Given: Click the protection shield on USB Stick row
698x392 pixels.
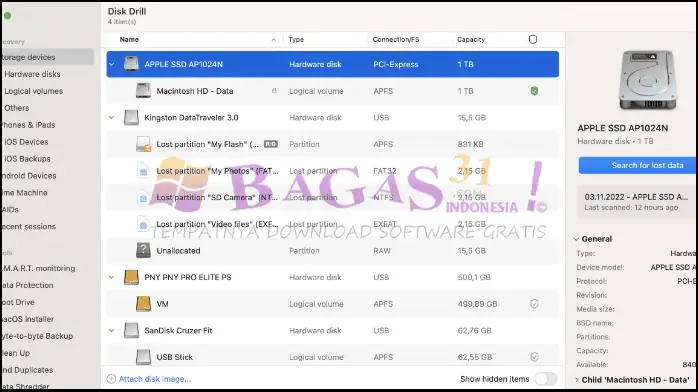Looking at the screenshot, I should [534, 357].
